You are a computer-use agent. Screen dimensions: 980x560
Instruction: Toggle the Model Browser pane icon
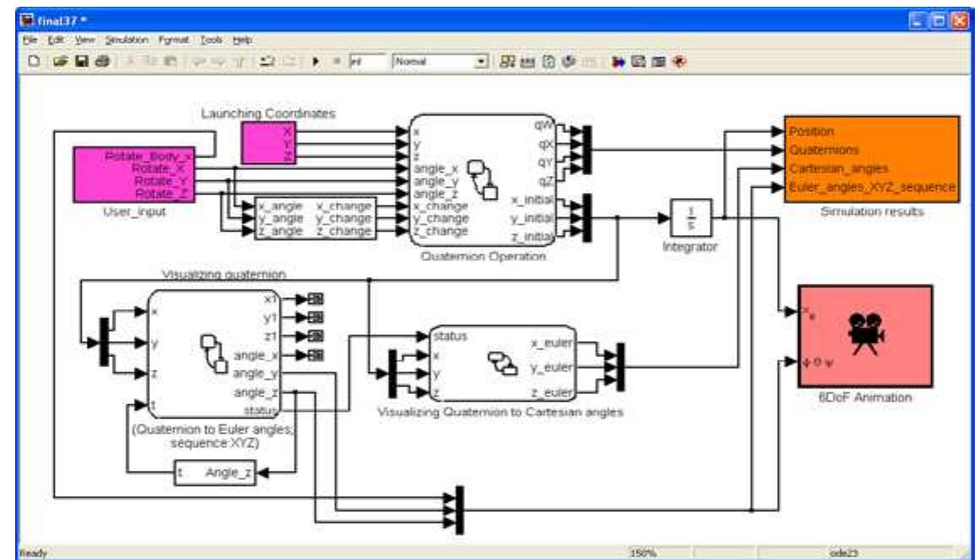pos(527,59)
